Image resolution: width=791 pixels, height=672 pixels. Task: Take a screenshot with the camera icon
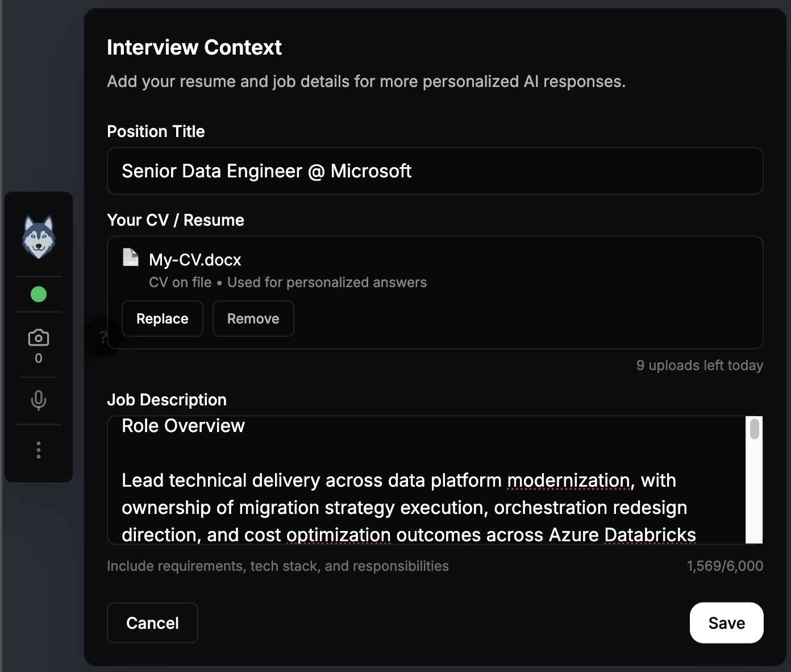[39, 338]
